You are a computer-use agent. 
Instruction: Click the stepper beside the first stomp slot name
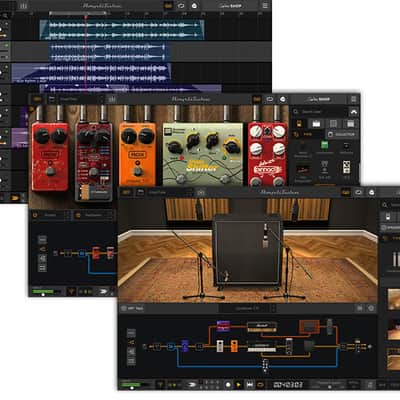pos(68,215)
